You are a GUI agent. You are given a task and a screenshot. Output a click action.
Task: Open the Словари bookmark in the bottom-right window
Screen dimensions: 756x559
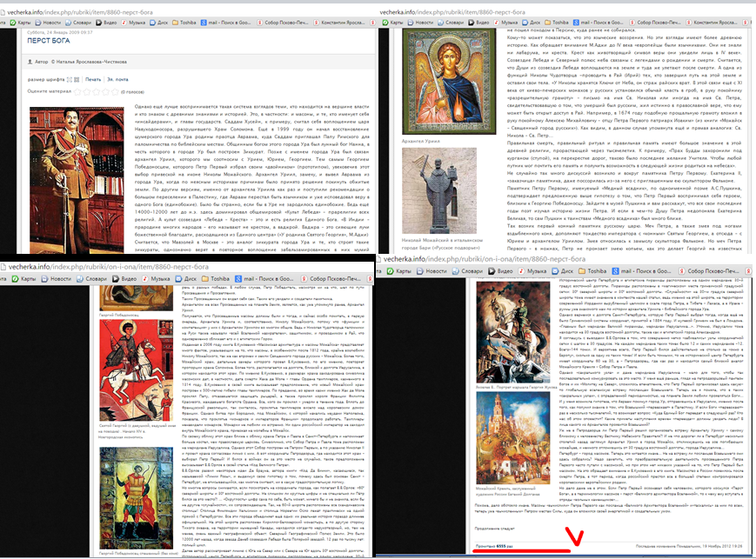[468, 271]
